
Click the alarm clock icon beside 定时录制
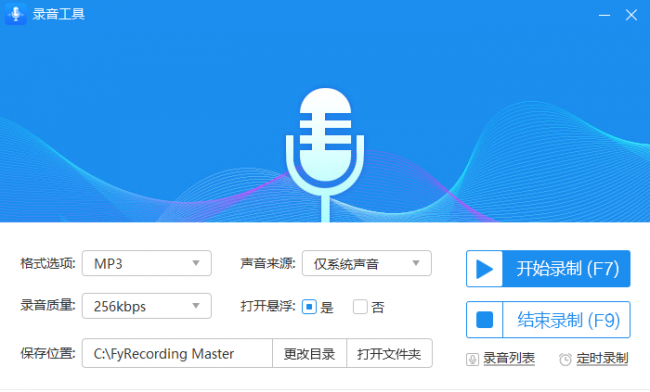565,359
